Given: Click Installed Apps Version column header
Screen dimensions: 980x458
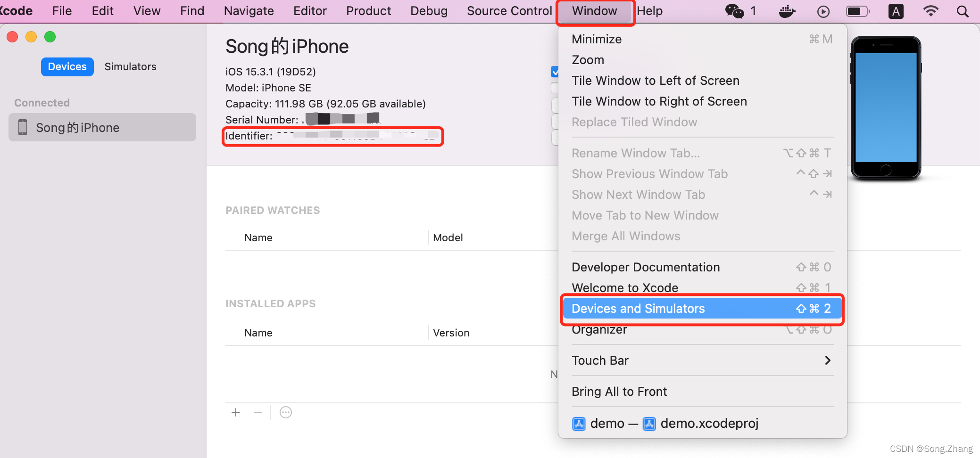Looking at the screenshot, I should (451, 333).
